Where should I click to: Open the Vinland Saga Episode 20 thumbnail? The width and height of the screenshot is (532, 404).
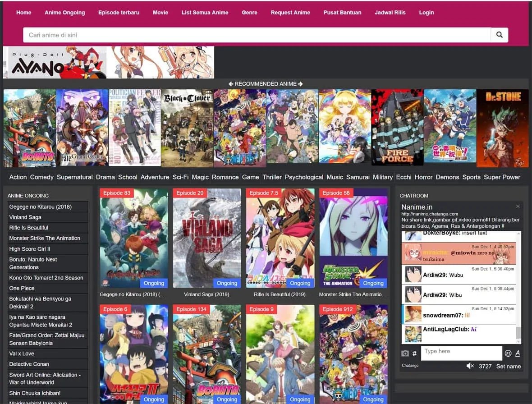pos(207,238)
